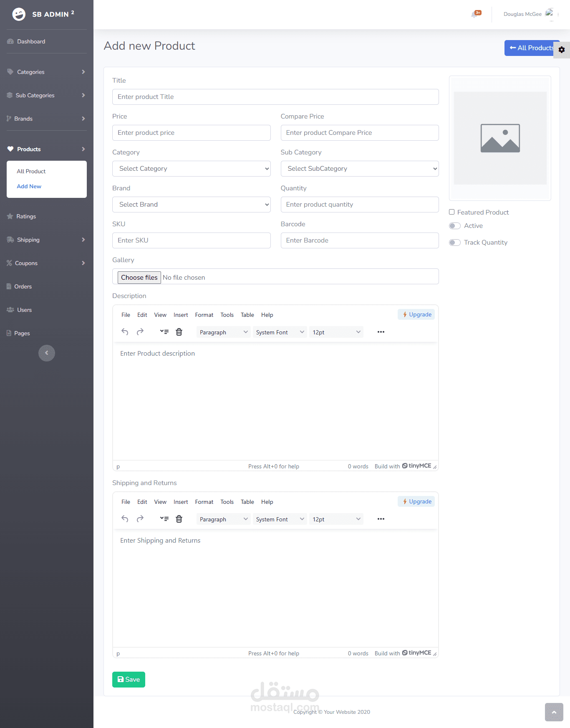The width and height of the screenshot is (570, 728).
Task: Open Paragraph dropdown in Shipping and Returns editor
Action: (223, 519)
